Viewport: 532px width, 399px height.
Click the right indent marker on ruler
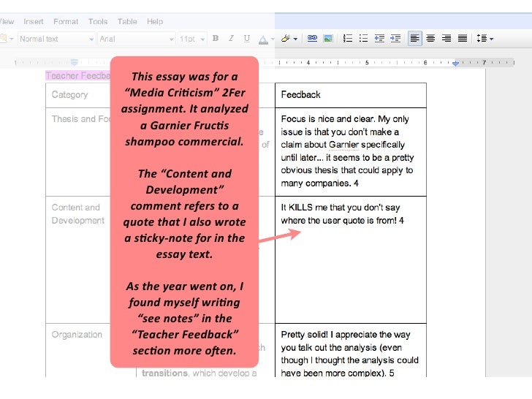click(x=456, y=63)
